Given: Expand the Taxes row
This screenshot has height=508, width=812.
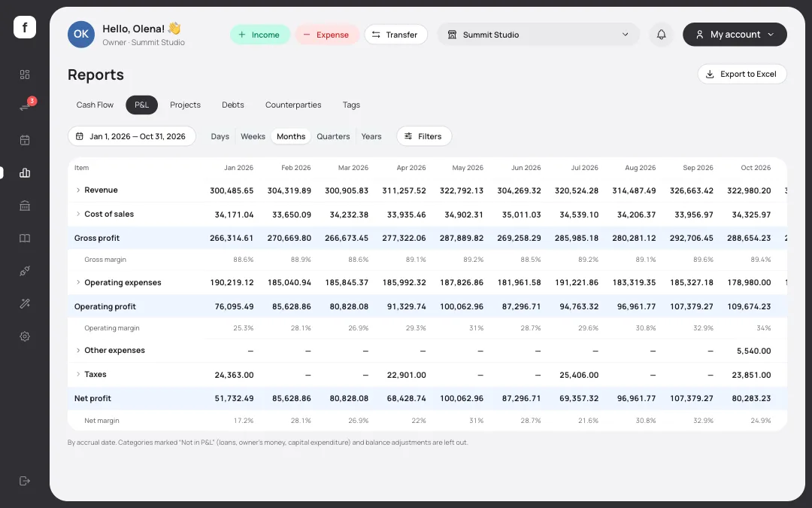Looking at the screenshot, I should [78, 374].
